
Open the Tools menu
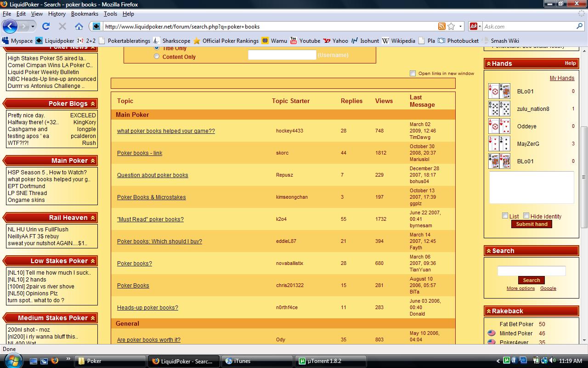(x=110, y=14)
